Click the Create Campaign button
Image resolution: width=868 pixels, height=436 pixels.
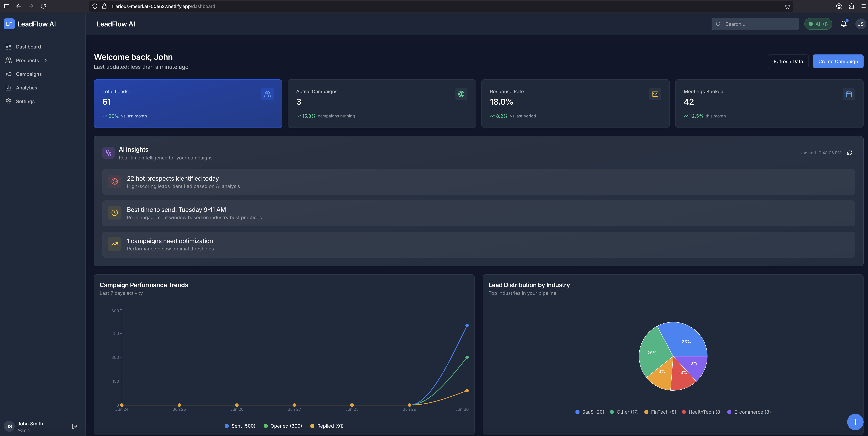tap(838, 61)
